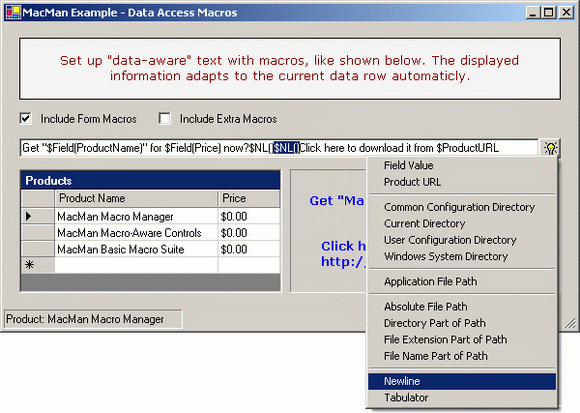Click the lightbulb macro insert icon
The height and width of the screenshot is (413, 580).
(550, 148)
